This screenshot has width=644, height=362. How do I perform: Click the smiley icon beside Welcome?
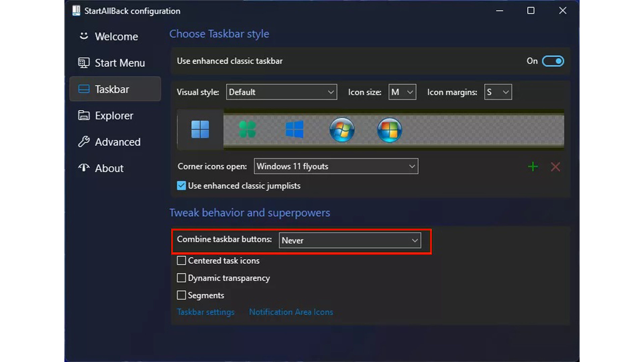click(x=84, y=36)
